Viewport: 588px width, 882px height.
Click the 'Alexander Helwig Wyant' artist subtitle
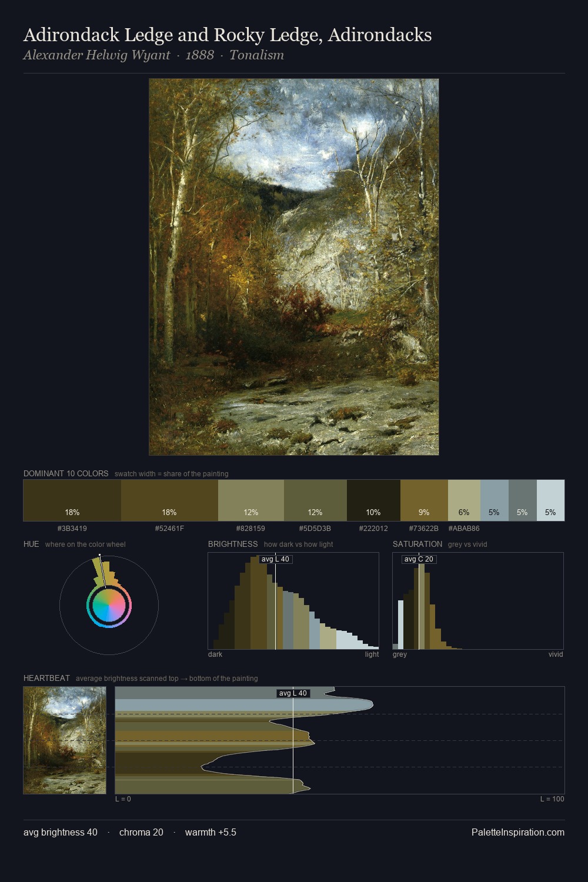pos(97,55)
